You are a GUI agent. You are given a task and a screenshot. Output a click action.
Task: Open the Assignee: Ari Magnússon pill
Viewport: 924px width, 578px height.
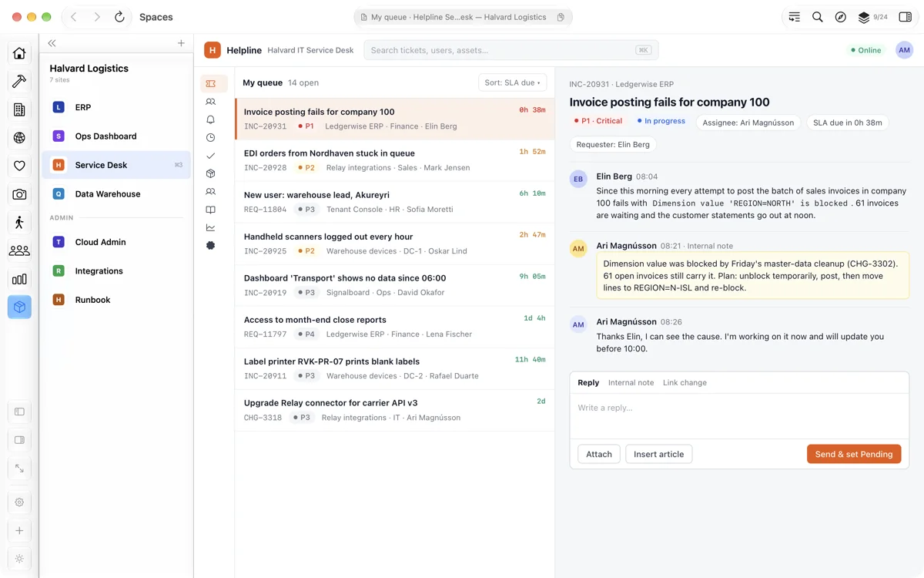click(748, 123)
